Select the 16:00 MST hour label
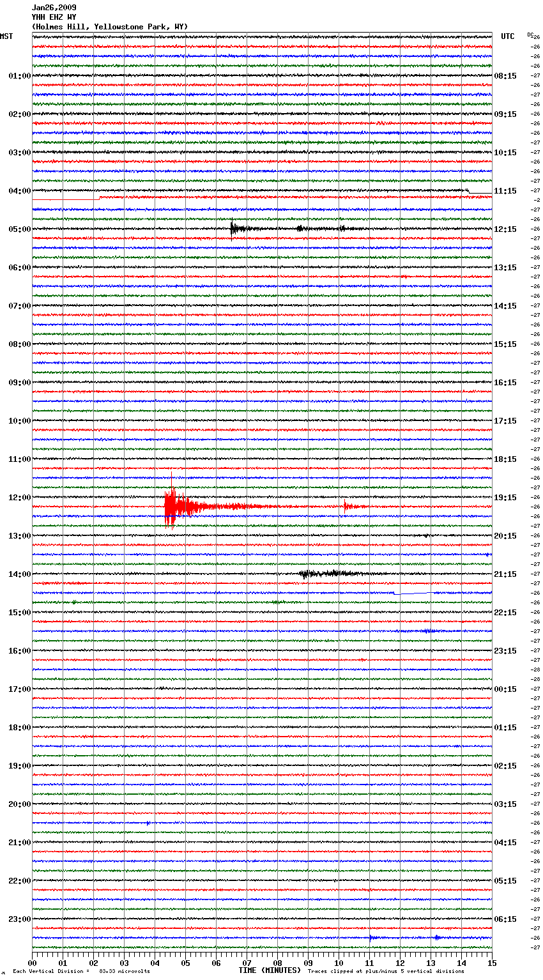 tap(20, 651)
